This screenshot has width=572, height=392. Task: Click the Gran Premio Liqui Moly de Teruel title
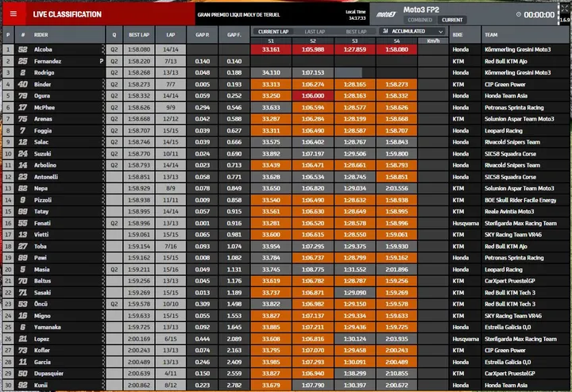tap(238, 15)
